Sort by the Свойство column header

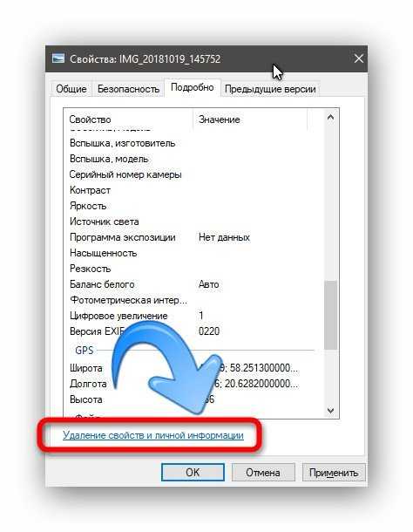128,119
